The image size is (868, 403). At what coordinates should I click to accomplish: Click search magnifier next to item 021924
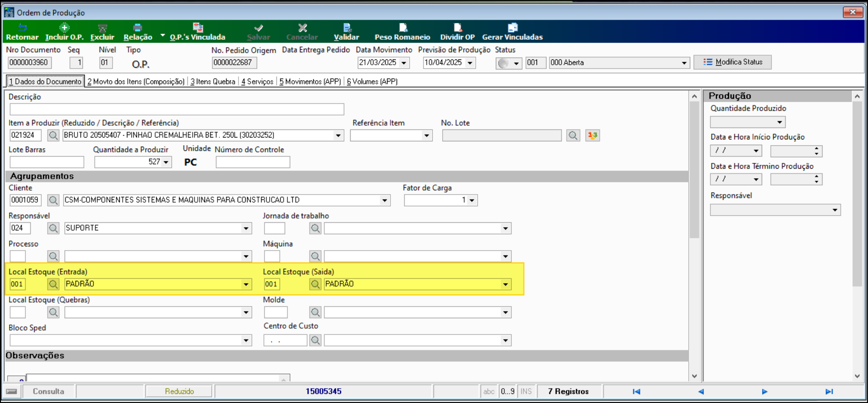53,136
